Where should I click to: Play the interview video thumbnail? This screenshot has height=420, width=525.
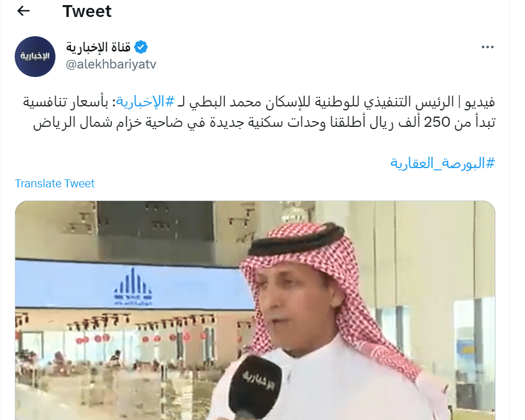click(x=255, y=310)
